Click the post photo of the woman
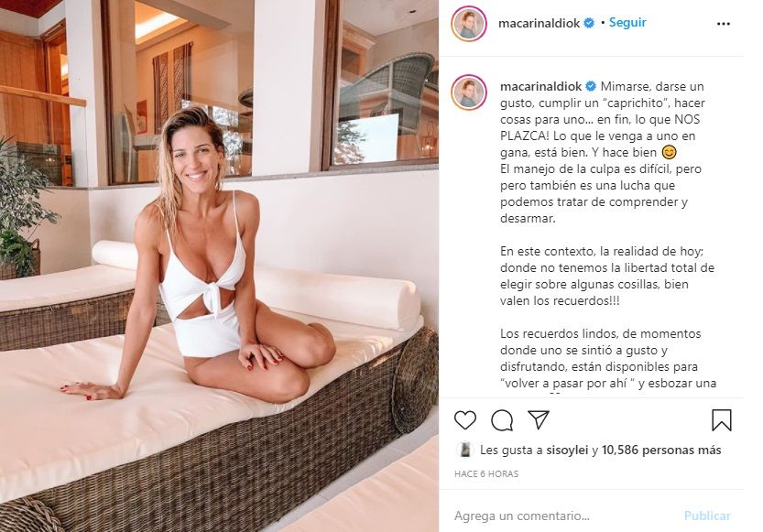This screenshot has width=763, height=532. [219, 266]
